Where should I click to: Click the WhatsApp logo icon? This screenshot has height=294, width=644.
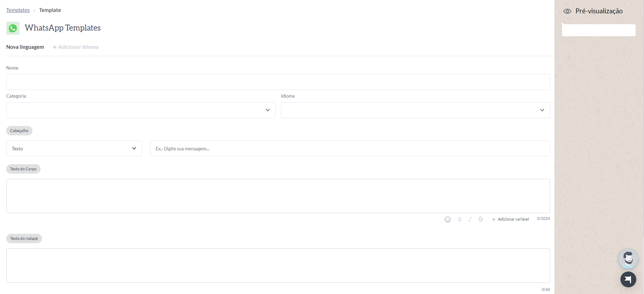(x=13, y=28)
